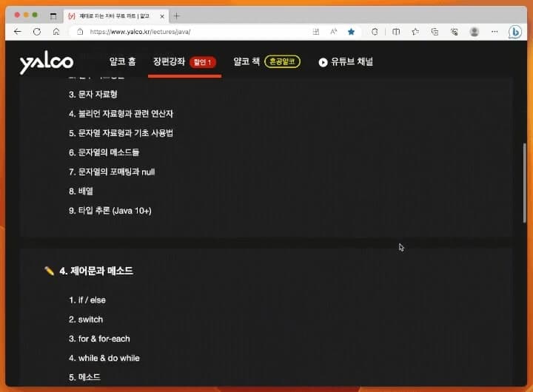The image size is (533, 392).
Task: Open the user profile avatar
Action: click(475, 32)
